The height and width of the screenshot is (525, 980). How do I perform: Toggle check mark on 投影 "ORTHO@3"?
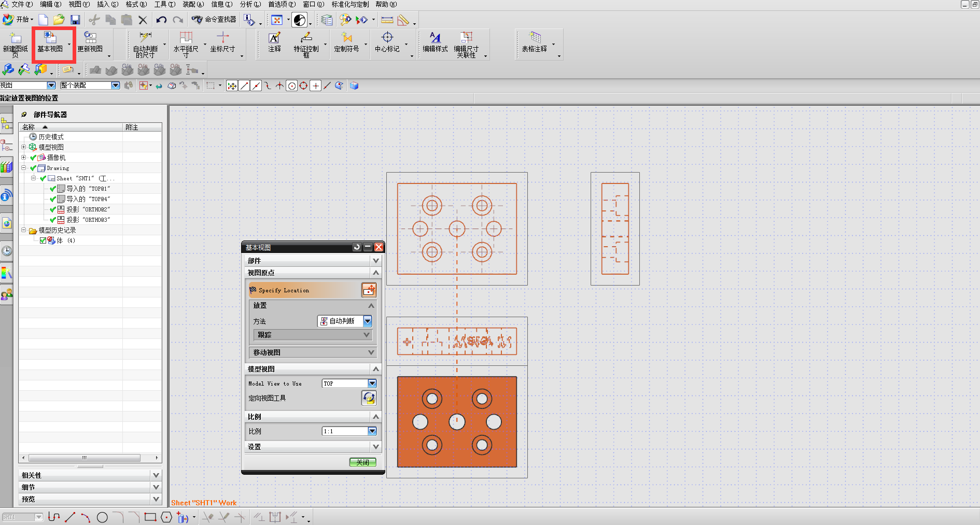52,220
